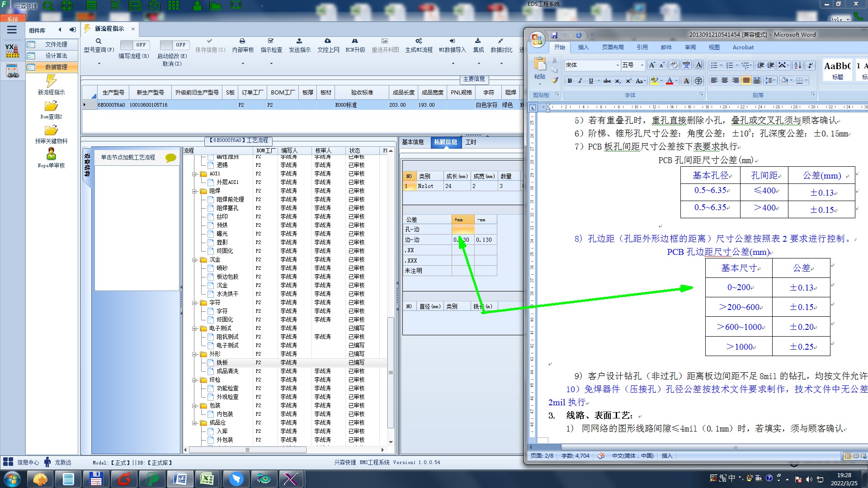Screen dimensions: 868x488
Task: Collapse the 包装 tree folder
Action: coord(194,406)
